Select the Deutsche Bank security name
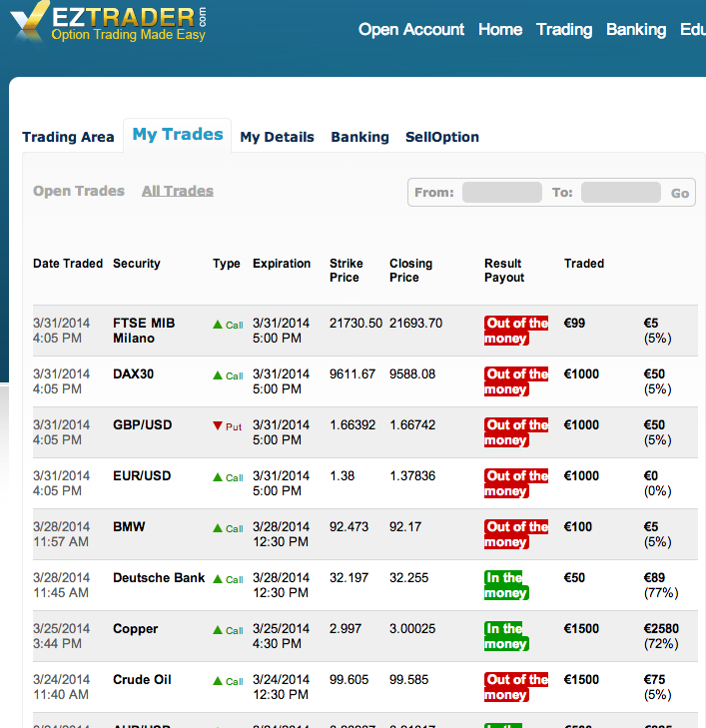This screenshot has height=728, width=706. coord(159,577)
